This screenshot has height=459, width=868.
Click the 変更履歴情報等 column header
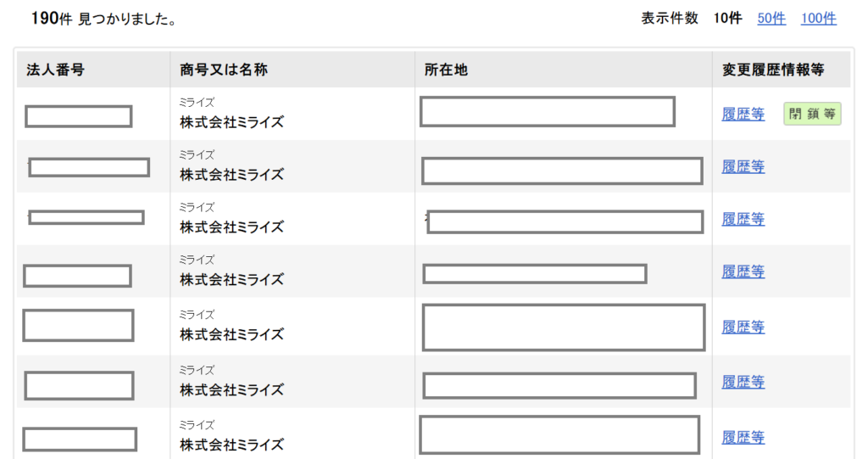(x=773, y=70)
